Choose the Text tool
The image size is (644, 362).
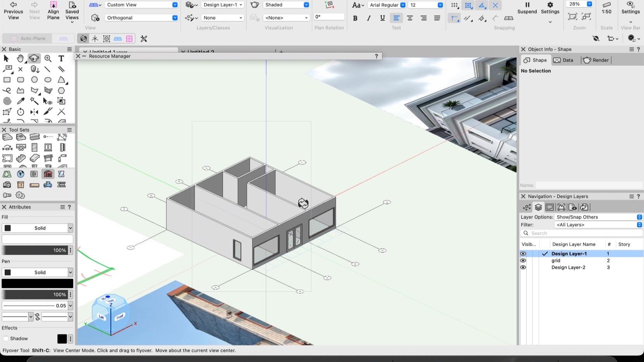tap(61, 58)
